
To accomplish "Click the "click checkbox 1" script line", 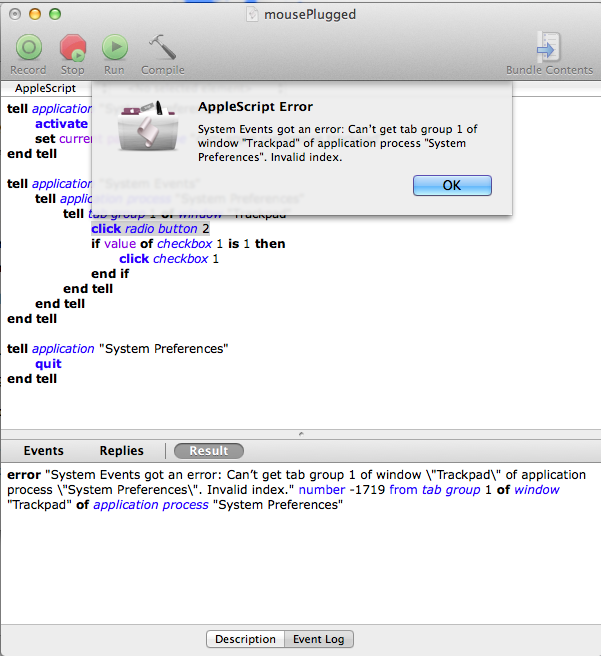I will pyautogui.click(x=169, y=259).
